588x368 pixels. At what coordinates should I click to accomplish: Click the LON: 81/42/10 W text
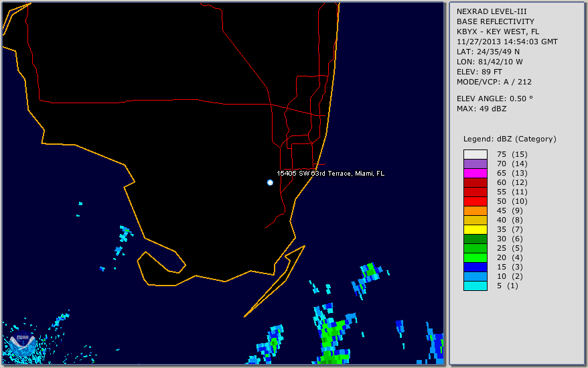click(490, 62)
